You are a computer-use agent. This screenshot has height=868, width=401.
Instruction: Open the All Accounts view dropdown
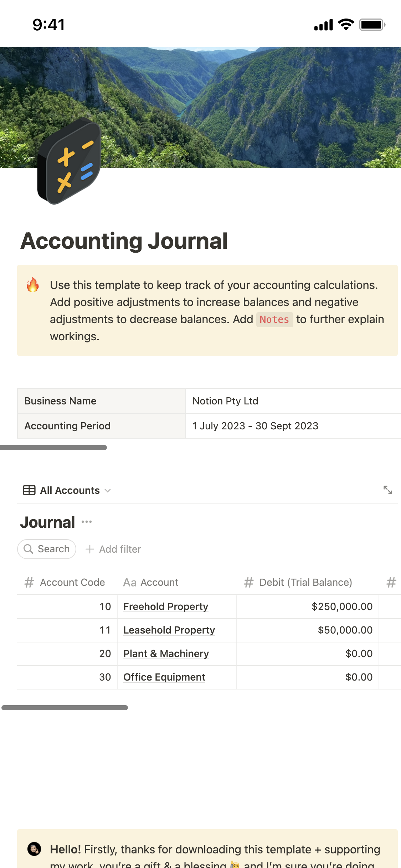[x=108, y=490]
